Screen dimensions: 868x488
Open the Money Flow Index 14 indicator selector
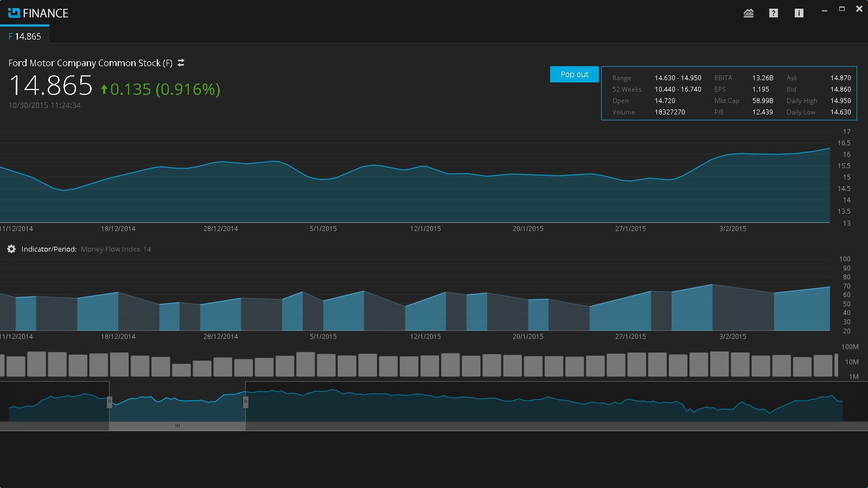(x=116, y=249)
